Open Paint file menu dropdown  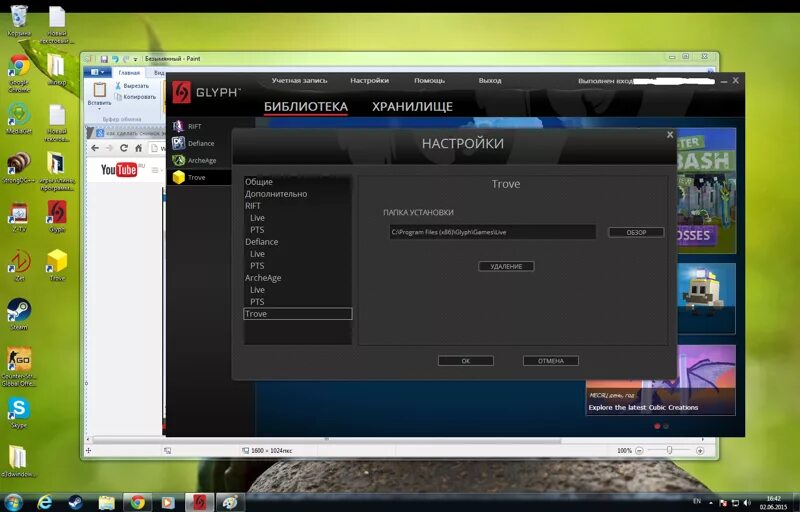pyautogui.click(x=97, y=72)
